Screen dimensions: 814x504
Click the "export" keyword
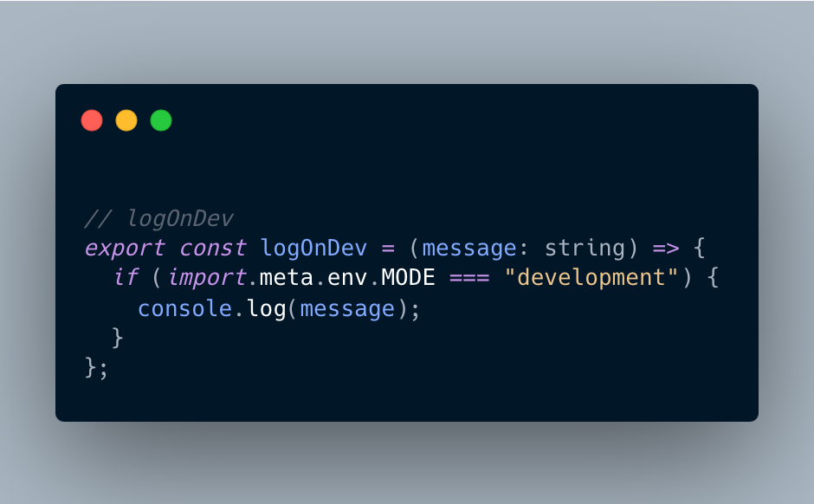[x=125, y=249]
